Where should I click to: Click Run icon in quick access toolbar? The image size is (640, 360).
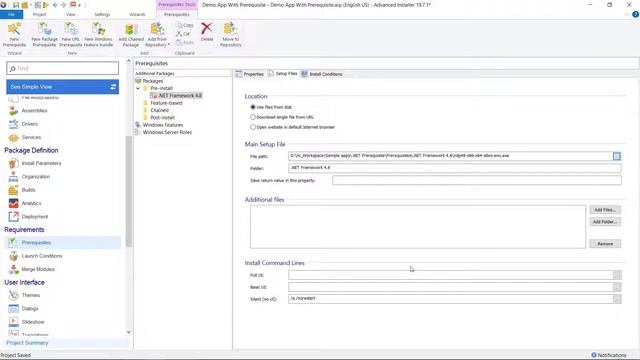46,5
